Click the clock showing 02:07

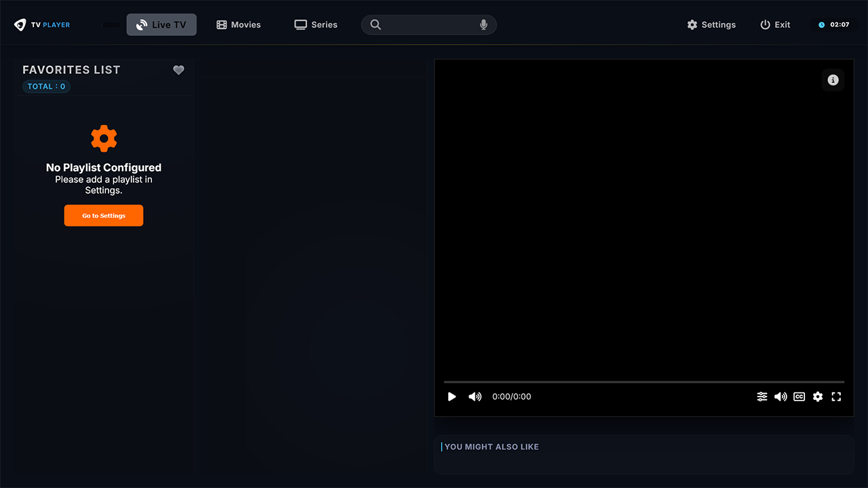click(x=835, y=24)
